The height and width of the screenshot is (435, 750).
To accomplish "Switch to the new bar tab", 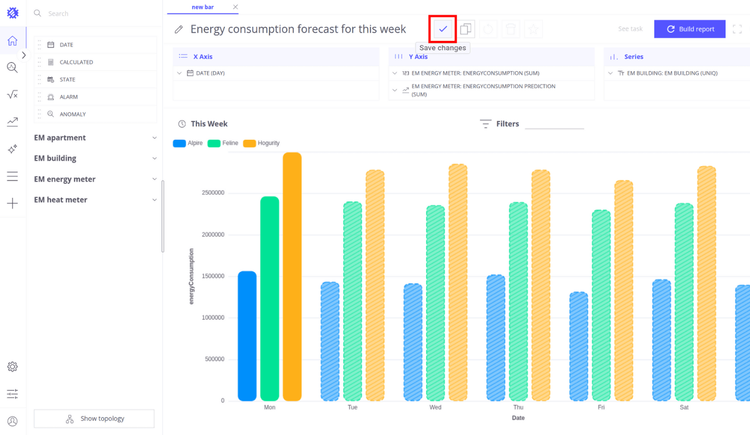I will coord(203,7).
